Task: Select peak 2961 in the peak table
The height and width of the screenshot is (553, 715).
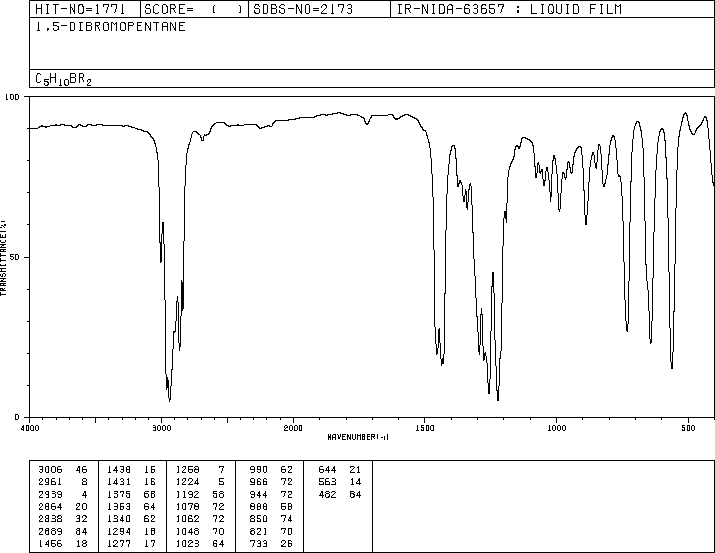Action: click(50, 482)
